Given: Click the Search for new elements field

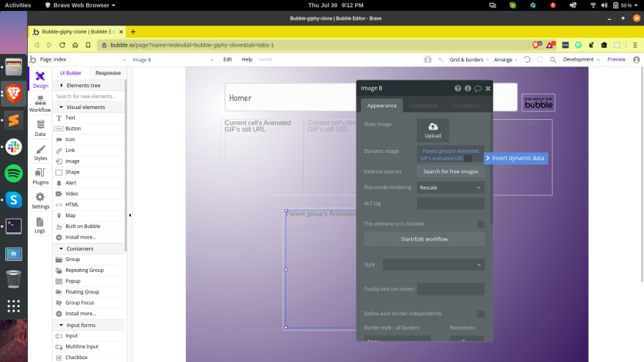Looking at the screenshot, I should pyautogui.click(x=89, y=97).
